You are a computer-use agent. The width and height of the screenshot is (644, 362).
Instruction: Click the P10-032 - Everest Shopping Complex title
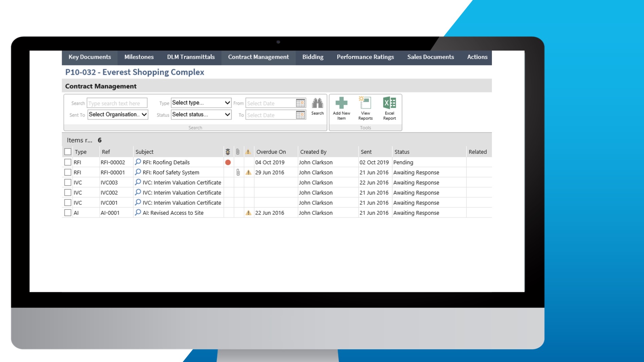[134, 72]
